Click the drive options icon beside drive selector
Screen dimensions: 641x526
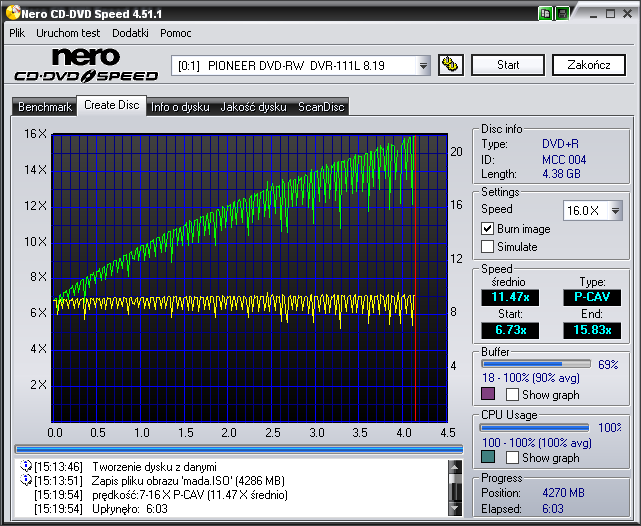450,65
